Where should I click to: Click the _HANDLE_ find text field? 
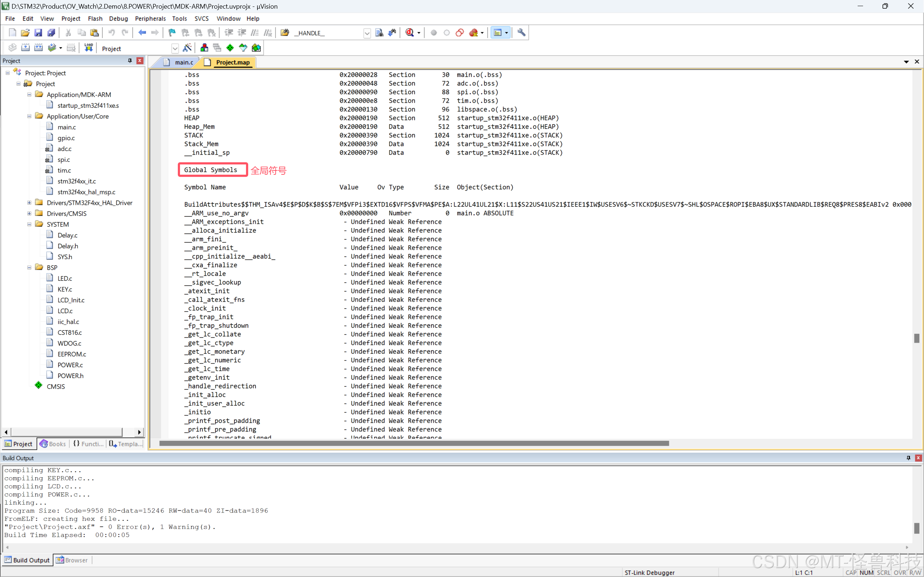pyautogui.click(x=328, y=33)
